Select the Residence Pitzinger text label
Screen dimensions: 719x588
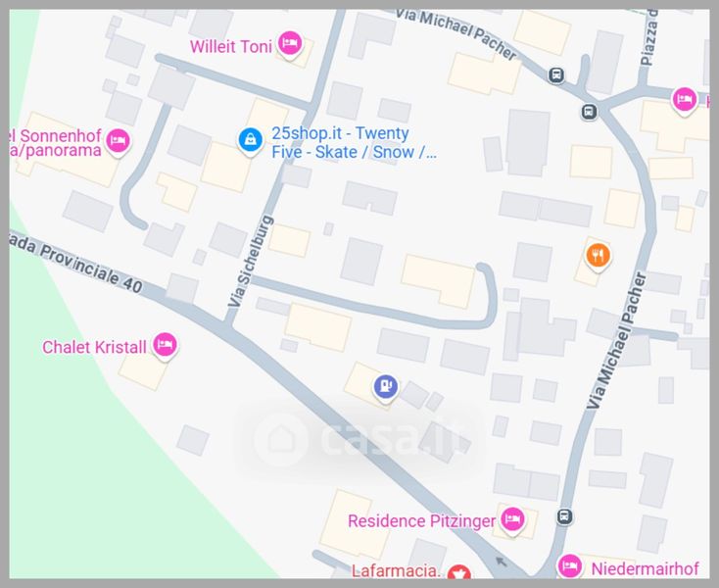(x=421, y=521)
